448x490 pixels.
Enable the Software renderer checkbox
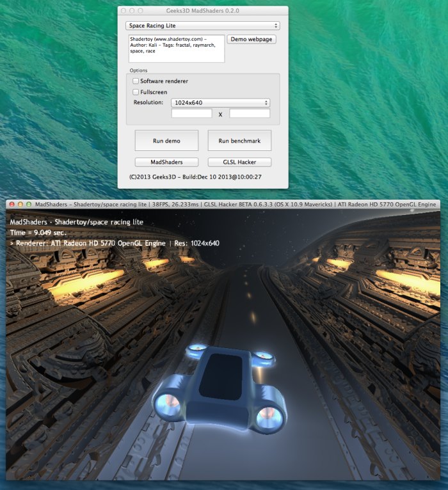click(x=136, y=81)
